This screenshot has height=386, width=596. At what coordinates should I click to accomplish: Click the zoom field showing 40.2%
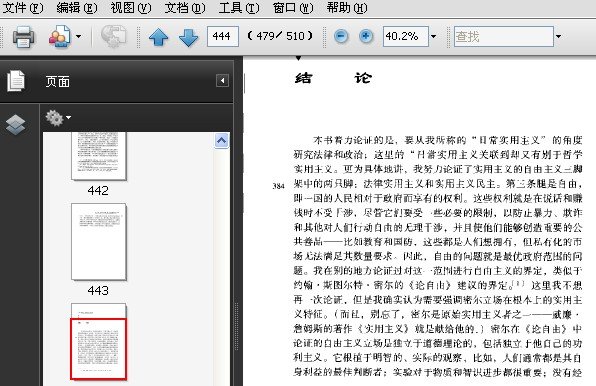[x=406, y=36]
